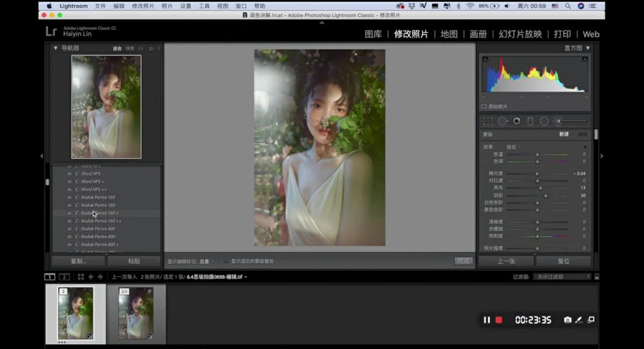Select the spot removal tool

tap(502, 121)
